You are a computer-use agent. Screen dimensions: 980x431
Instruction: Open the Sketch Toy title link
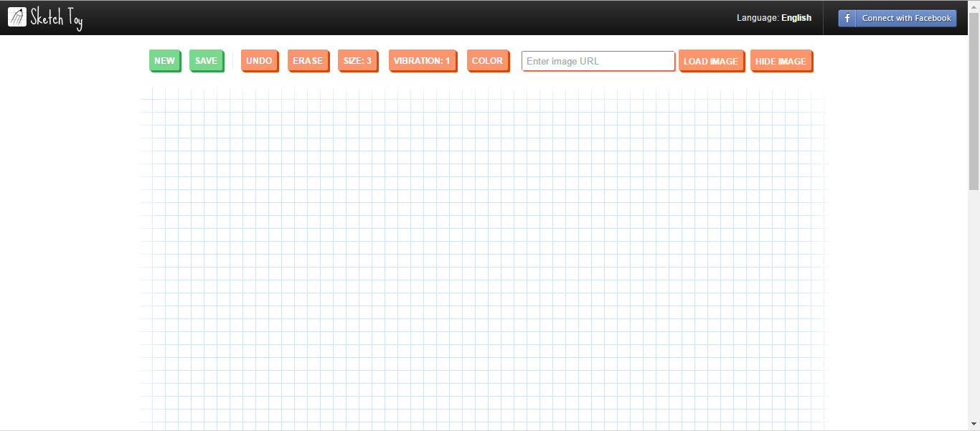(57, 18)
